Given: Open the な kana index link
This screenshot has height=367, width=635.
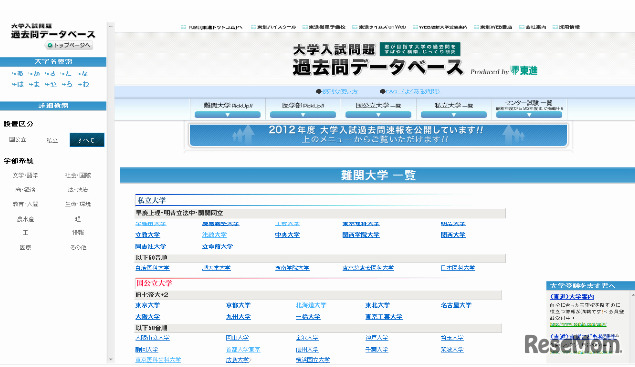Looking at the screenshot, I should tap(82, 74).
